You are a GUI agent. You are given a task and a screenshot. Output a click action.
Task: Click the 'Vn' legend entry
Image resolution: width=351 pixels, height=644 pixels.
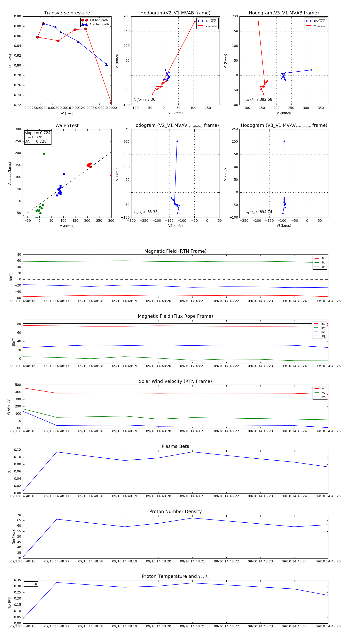tap(320, 397)
